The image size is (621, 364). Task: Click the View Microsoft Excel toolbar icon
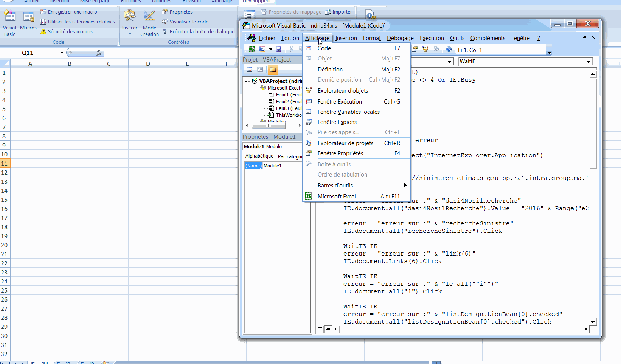252,49
